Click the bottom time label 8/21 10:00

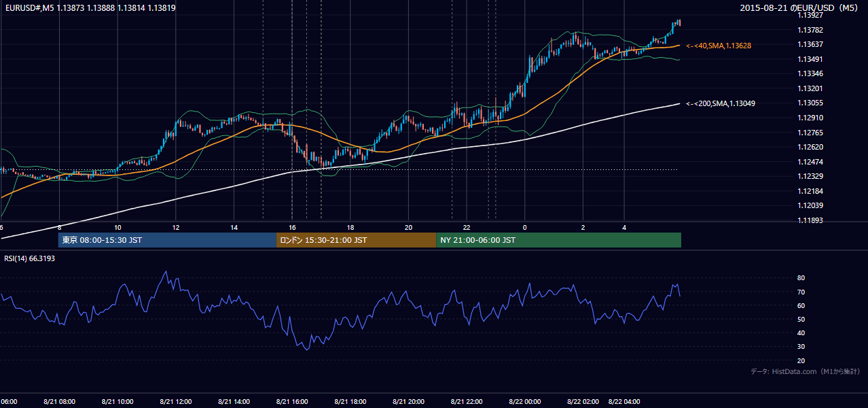(117, 402)
